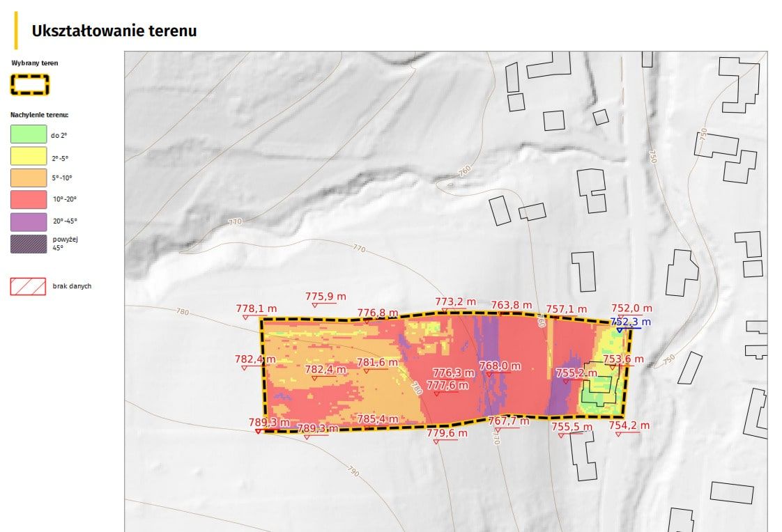Viewport: 782px width, 532px height.
Task: Click the hatched 'brak danych' legend icon
Action: 28,286
